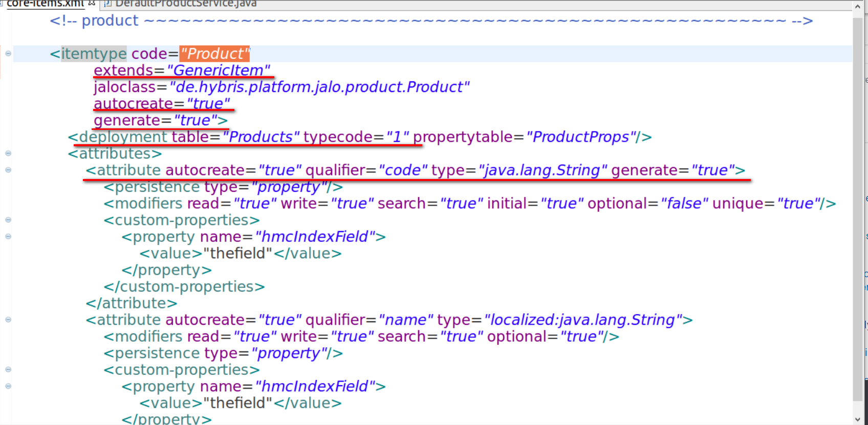
Task: Collapse second custom-properties fold marker
Action: pyautogui.click(x=8, y=369)
